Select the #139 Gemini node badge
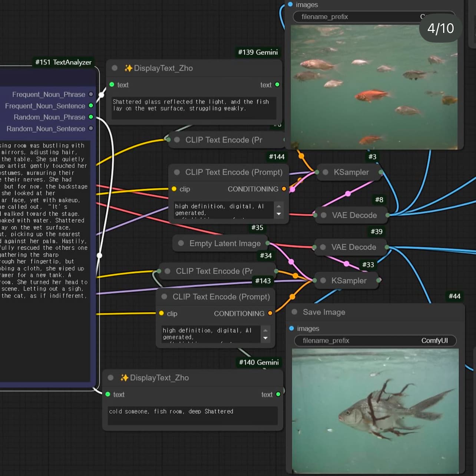The image size is (476, 476). (x=258, y=52)
